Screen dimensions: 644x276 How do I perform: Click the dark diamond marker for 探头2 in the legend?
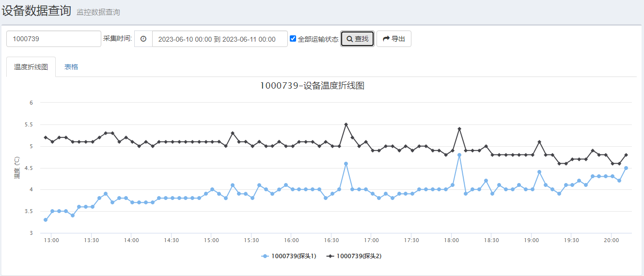click(x=330, y=256)
